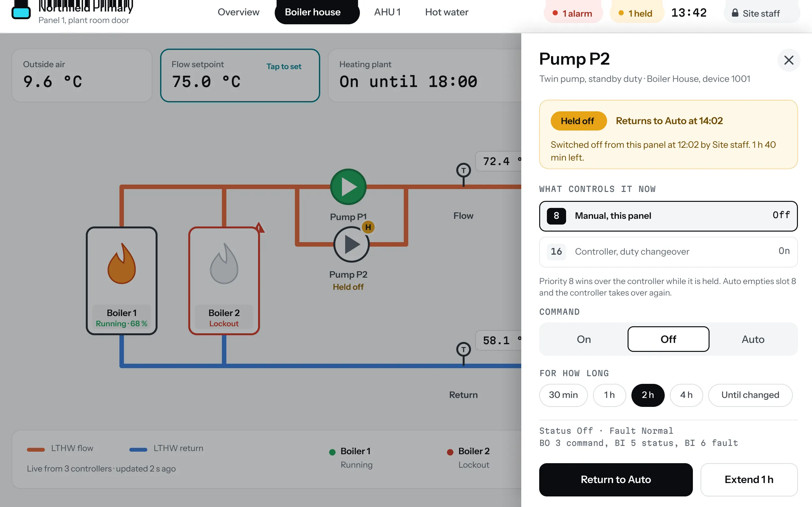Select the 4 h duration chip
Viewport: 812px width, 507px height.
(x=686, y=395)
